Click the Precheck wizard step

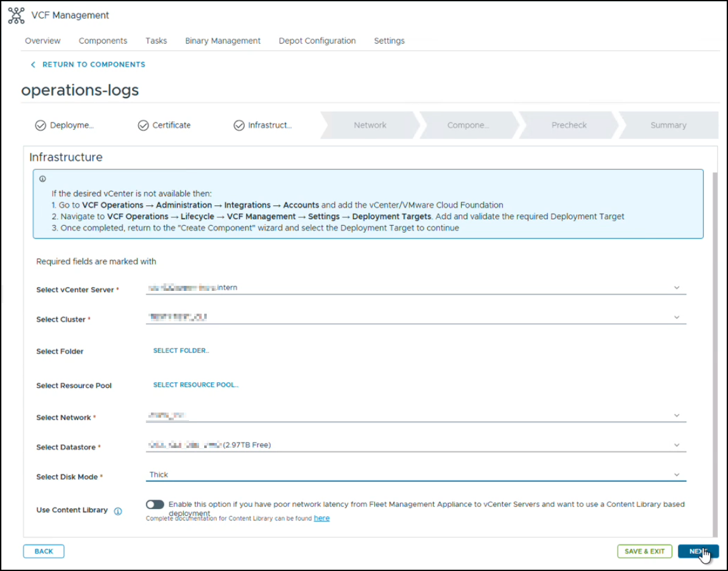click(x=569, y=125)
